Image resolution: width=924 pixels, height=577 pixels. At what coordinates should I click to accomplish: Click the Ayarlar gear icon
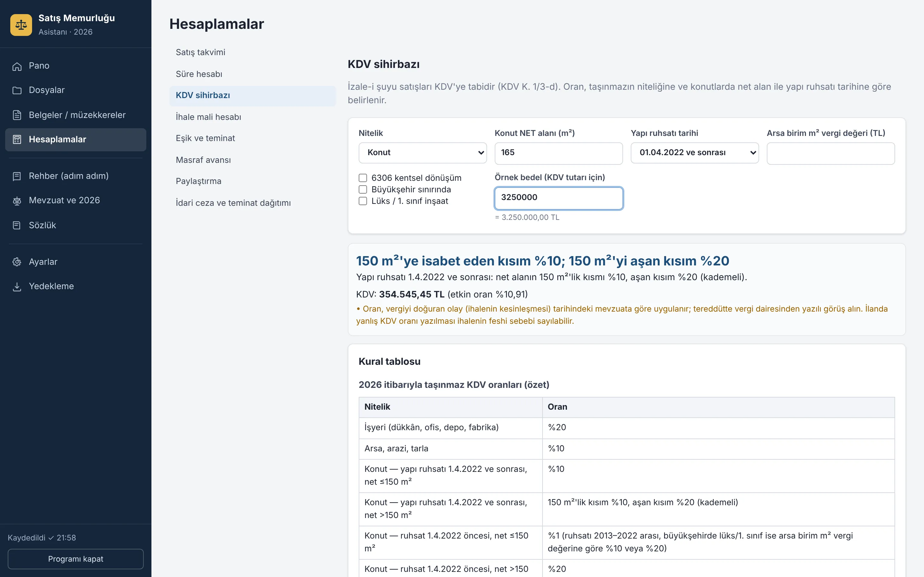click(x=17, y=262)
